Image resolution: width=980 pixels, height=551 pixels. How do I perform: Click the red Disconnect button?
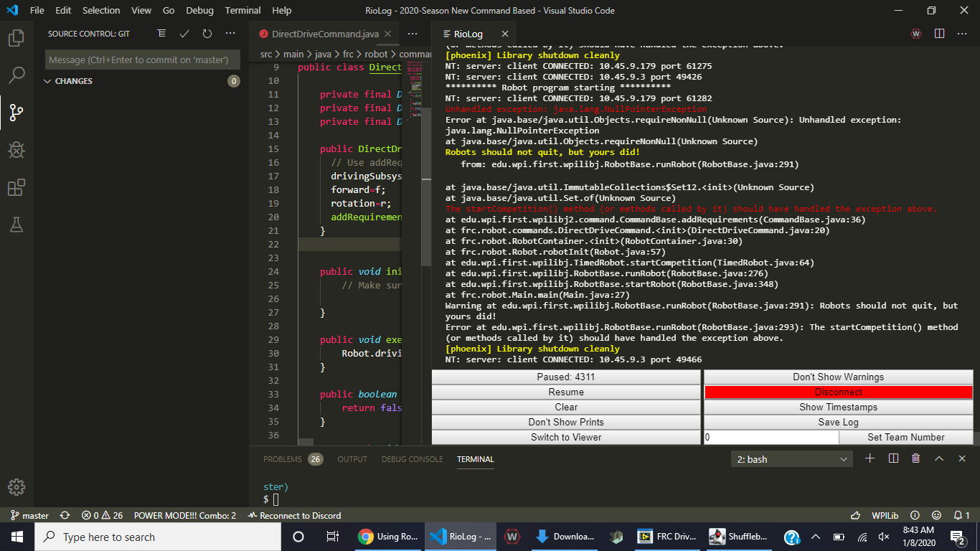(x=838, y=392)
